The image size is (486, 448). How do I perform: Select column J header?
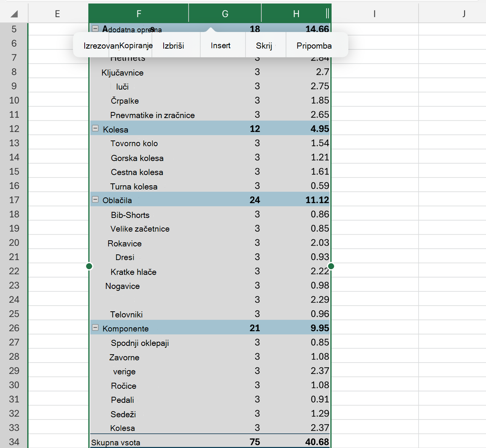pyautogui.click(x=464, y=14)
